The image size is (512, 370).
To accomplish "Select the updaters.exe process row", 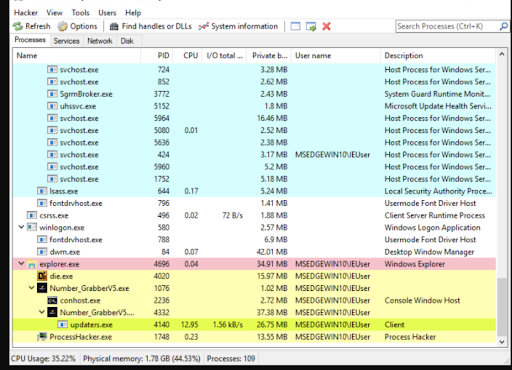I will [254, 325].
